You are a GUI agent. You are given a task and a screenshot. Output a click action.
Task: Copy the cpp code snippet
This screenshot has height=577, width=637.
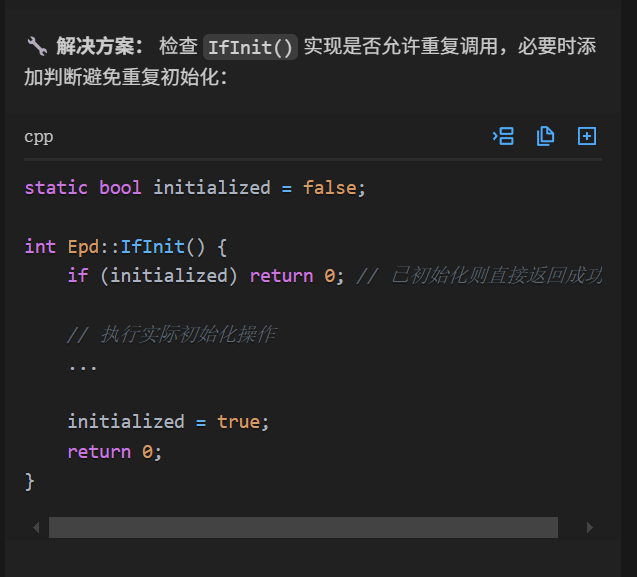[x=545, y=136]
